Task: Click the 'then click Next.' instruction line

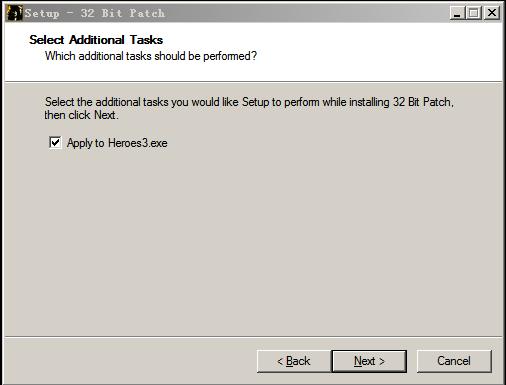Action: click(81, 115)
